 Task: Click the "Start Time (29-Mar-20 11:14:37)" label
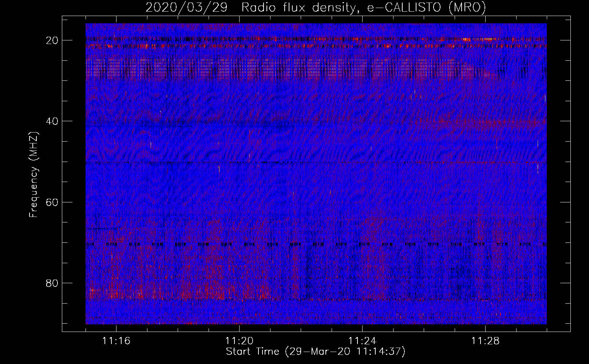click(x=316, y=352)
